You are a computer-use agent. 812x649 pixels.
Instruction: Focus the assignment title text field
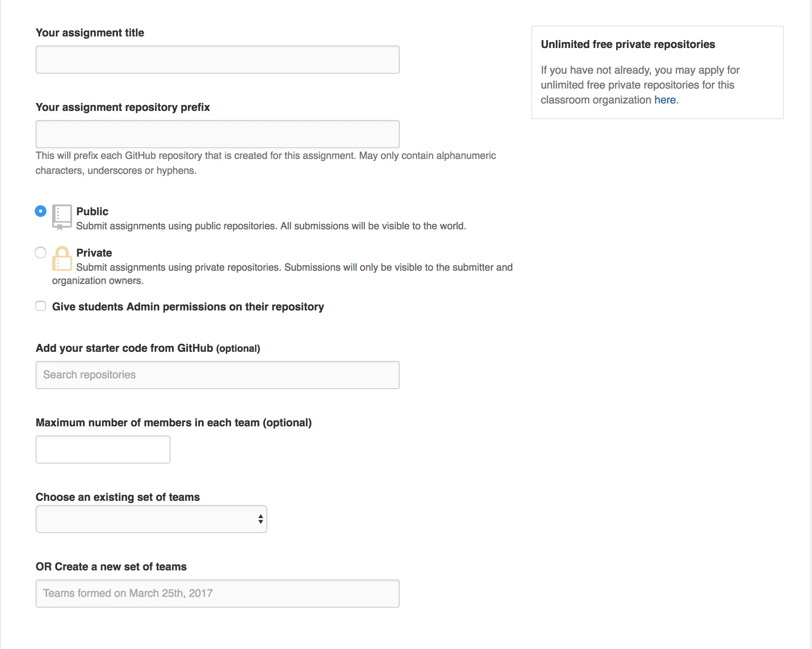click(217, 60)
